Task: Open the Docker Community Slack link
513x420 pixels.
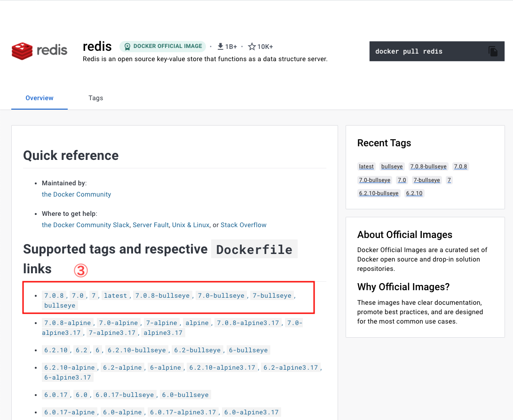Action: click(x=86, y=225)
